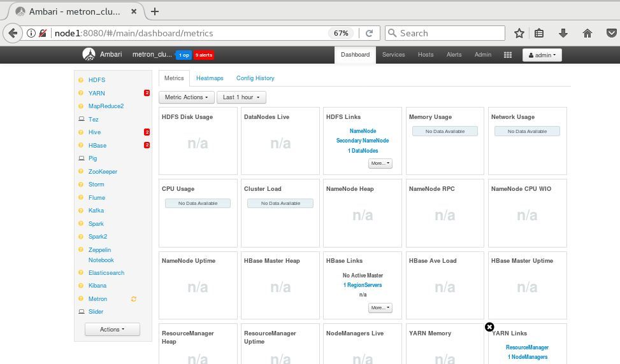Expand the Metric Actions dropdown
Viewport: 620px width, 364px height.
(x=187, y=97)
